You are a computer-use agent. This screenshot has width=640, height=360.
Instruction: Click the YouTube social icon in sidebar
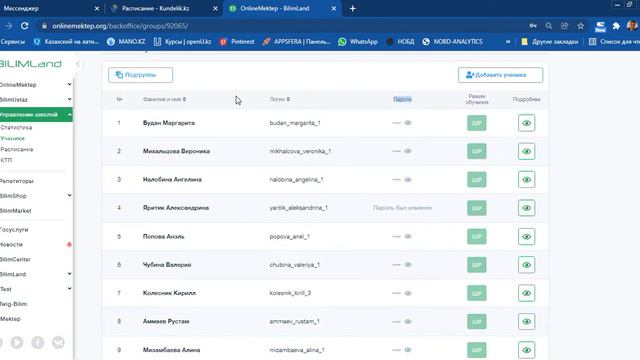(17, 342)
